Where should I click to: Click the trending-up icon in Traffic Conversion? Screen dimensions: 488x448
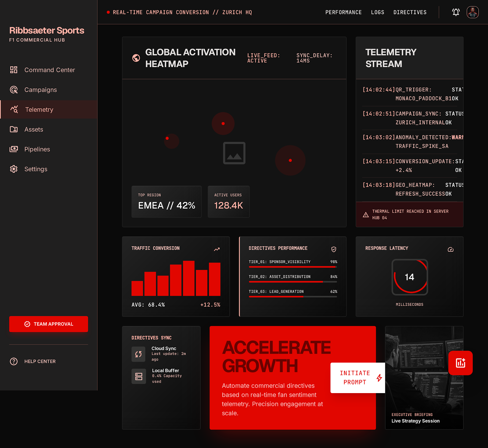[217, 249]
